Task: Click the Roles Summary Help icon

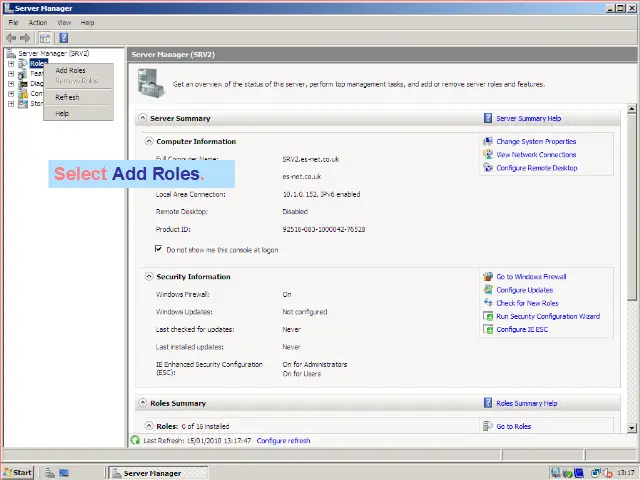Action: point(488,403)
